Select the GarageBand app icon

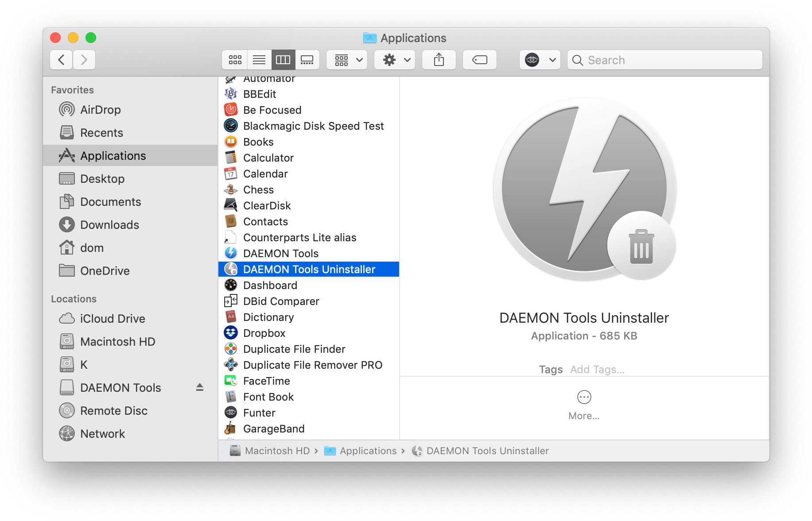pyautogui.click(x=231, y=428)
